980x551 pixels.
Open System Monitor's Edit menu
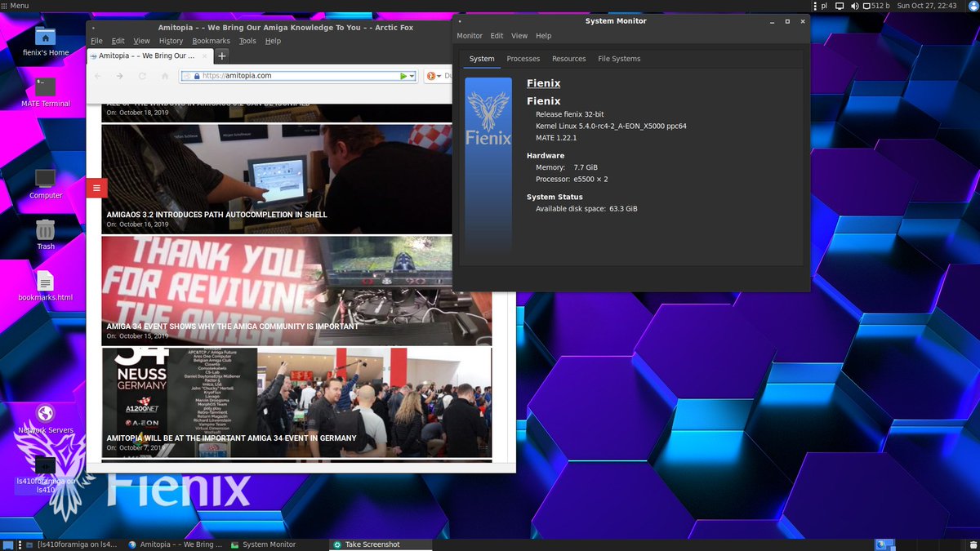497,36
